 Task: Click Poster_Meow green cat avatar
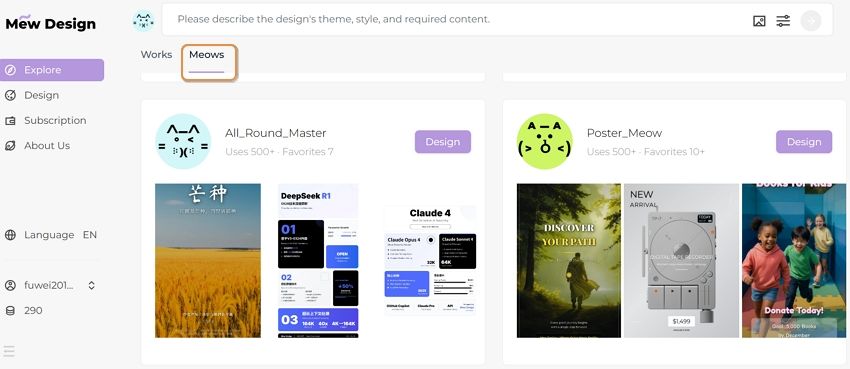tap(544, 141)
